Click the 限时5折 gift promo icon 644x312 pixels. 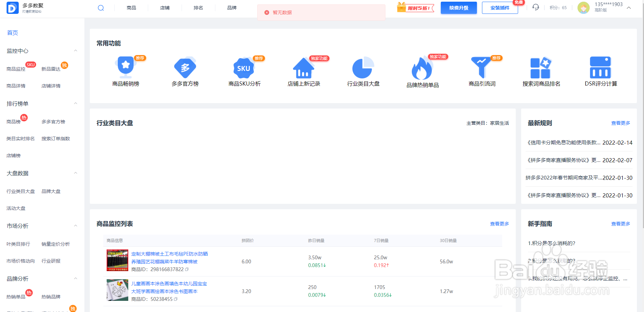pyautogui.click(x=415, y=7)
